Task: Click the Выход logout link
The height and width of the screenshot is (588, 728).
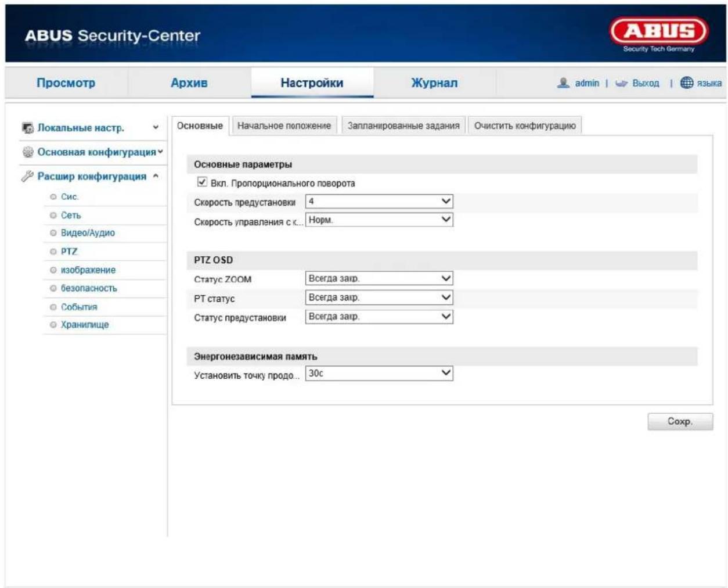Action: click(x=646, y=84)
